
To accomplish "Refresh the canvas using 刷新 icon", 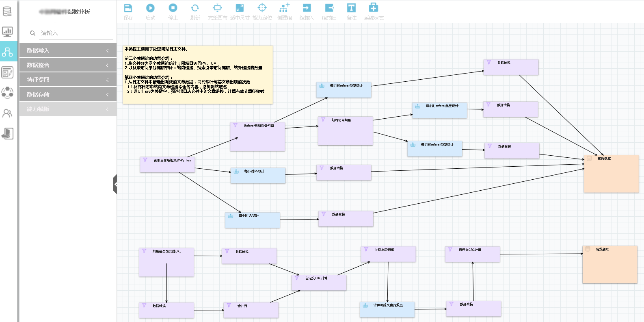I will (195, 8).
